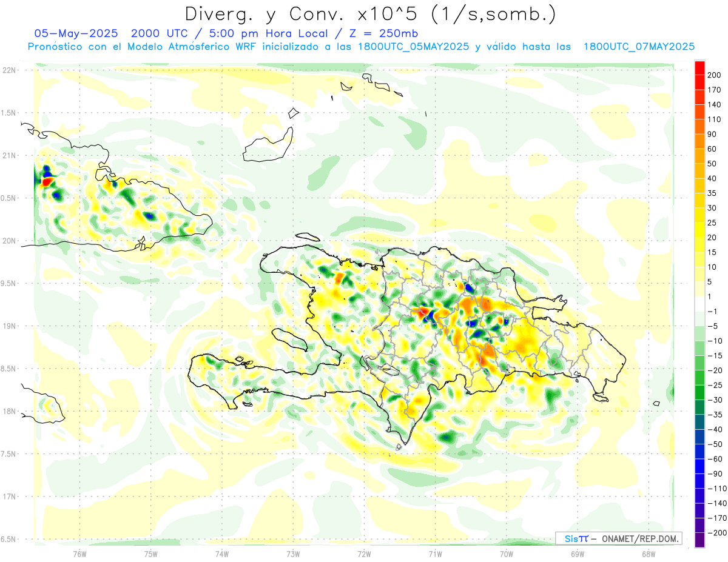Select the '18N' latitude label

pyautogui.click(x=10, y=411)
